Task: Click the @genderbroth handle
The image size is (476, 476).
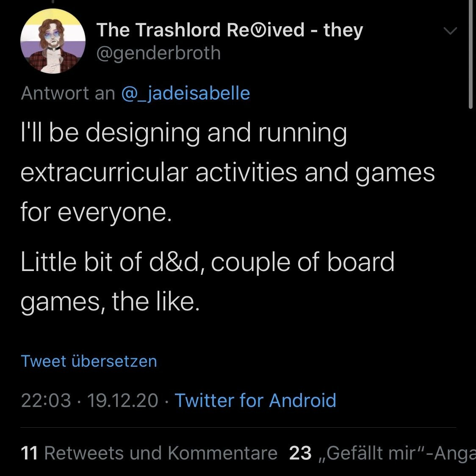Action: pyautogui.click(x=159, y=53)
